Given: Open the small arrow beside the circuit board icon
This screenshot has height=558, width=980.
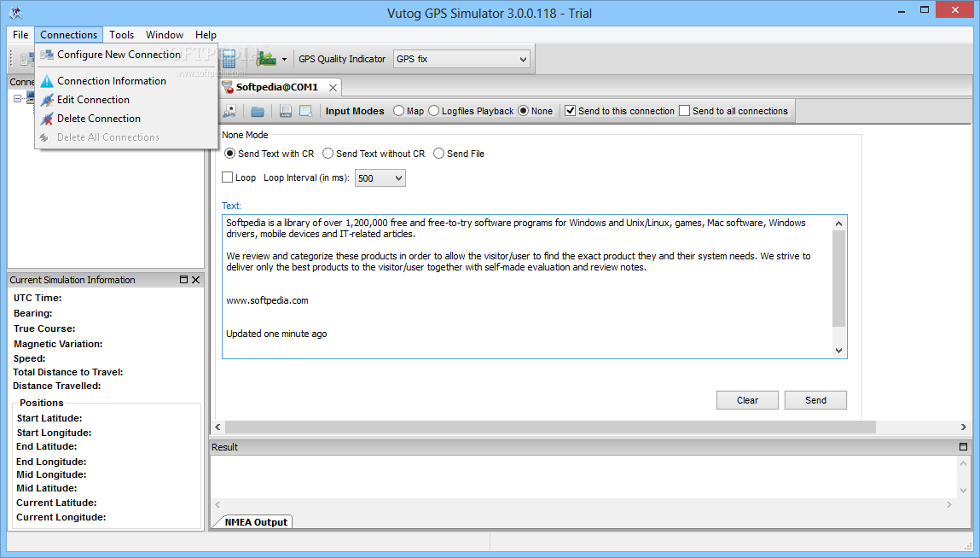Looking at the screenshot, I should [x=284, y=60].
